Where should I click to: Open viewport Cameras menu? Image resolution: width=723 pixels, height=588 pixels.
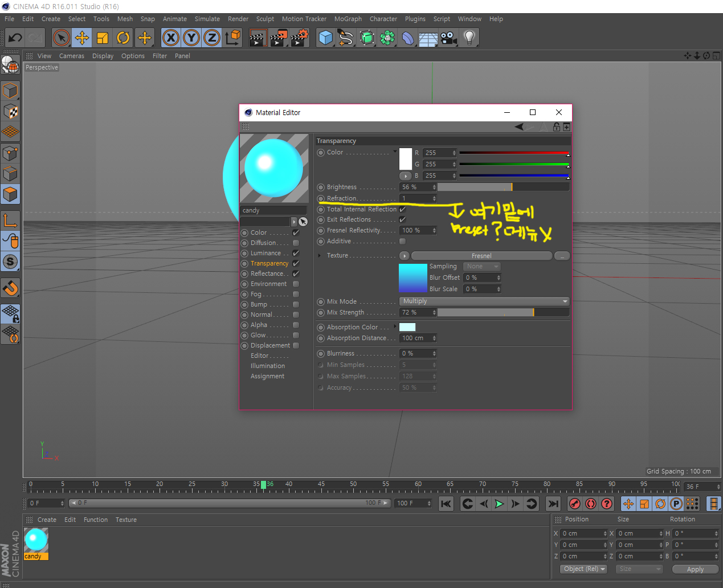(72, 56)
